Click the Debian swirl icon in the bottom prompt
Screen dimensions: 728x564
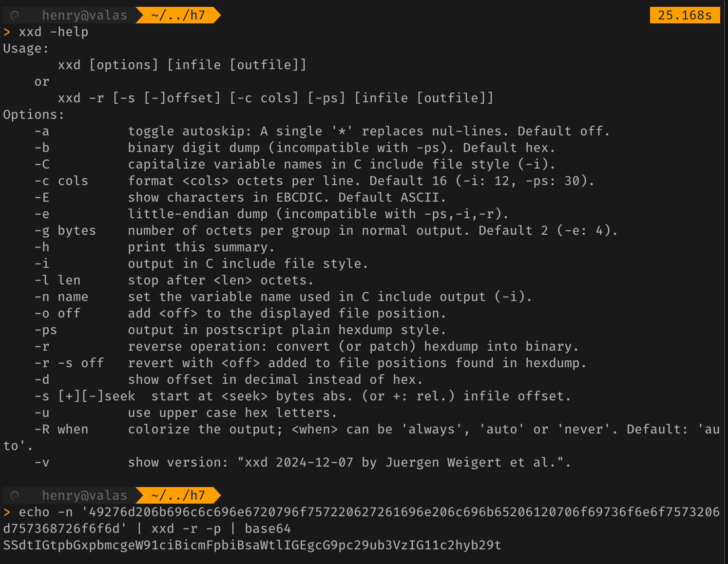15,495
